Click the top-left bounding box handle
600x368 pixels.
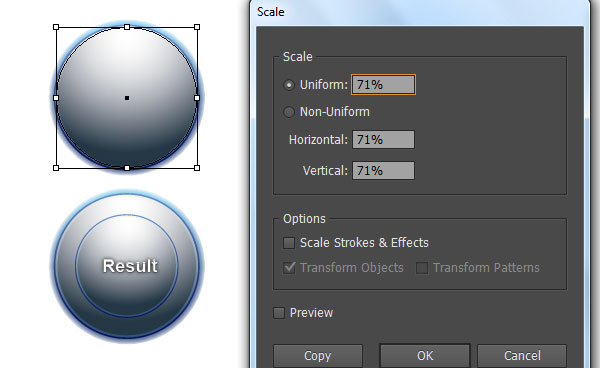pos(56,27)
